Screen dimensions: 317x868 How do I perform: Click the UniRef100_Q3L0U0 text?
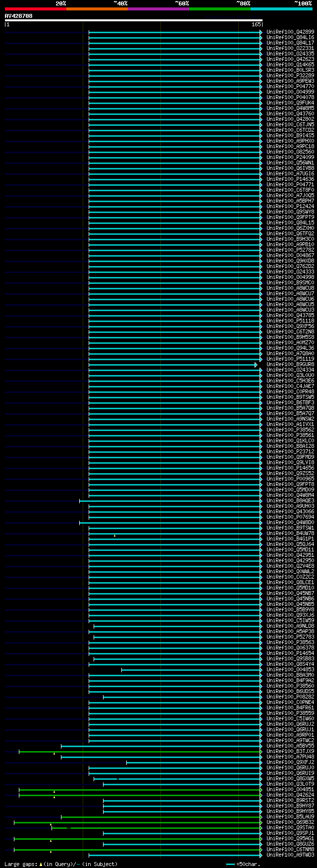[290, 376]
